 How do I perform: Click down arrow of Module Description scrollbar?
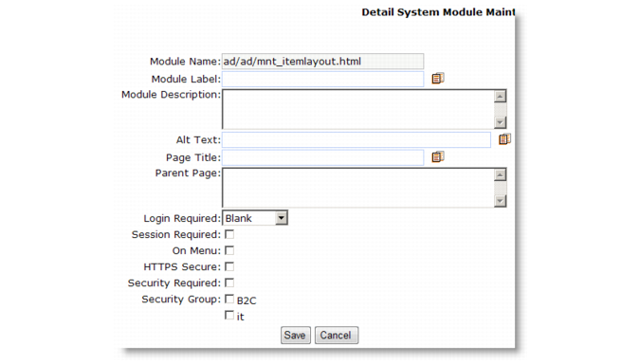pyautogui.click(x=500, y=122)
